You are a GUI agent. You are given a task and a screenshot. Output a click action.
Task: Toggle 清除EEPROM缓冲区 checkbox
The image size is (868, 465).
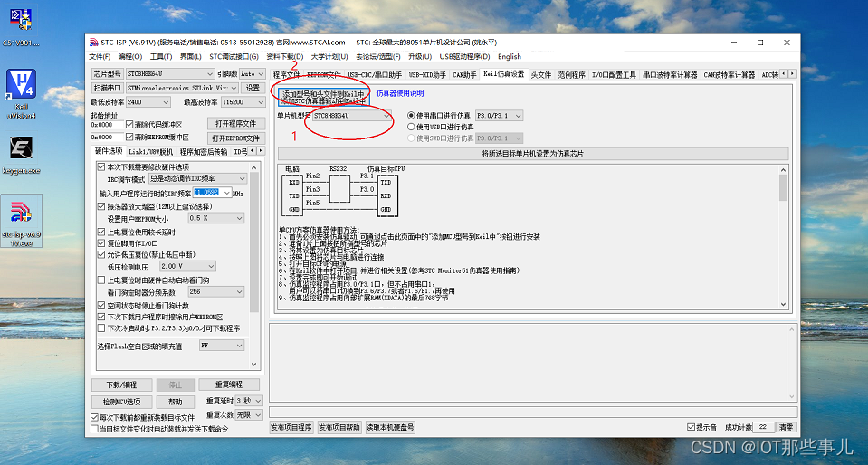pyautogui.click(x=129, y=137)
